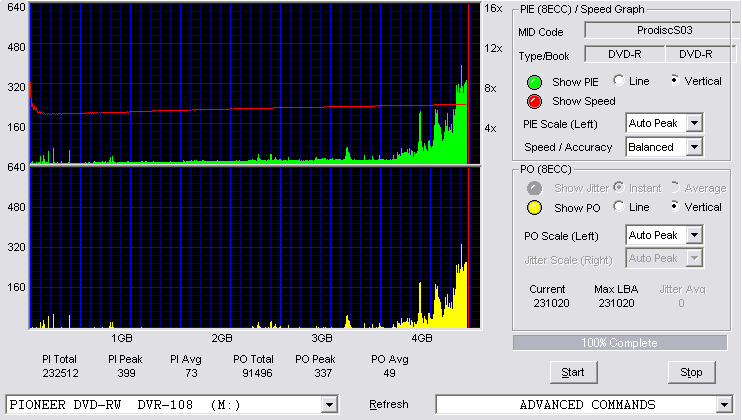Open the ADVANCED COMMANDS dropdown arrow
The image size is (742, 420).
(x=724, y=405)
